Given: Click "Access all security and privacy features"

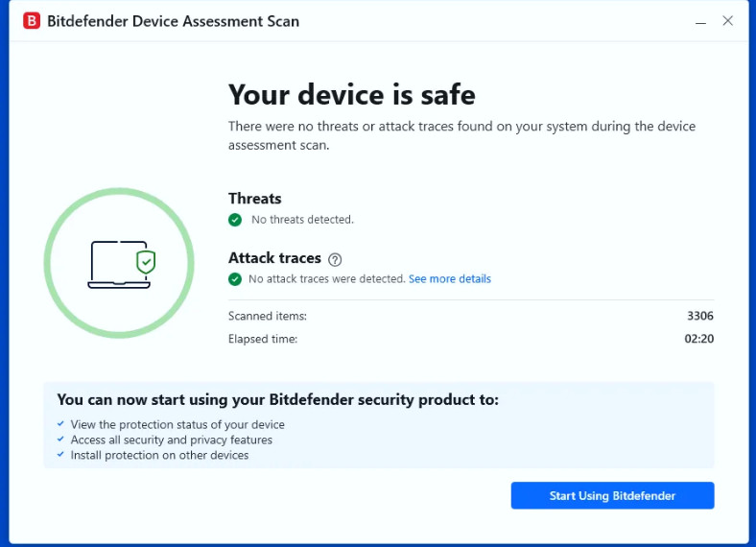Looking at the screenshot, I should (x=171, y=440).
